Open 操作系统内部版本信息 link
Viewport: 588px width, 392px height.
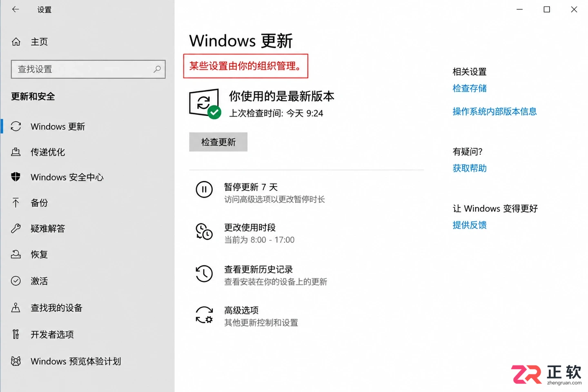494,111
